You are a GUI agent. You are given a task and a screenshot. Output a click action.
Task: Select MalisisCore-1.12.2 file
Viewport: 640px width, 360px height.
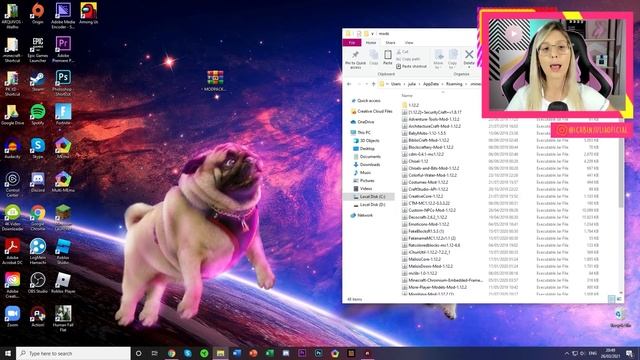pyautogui.click(x=422, y=259)
